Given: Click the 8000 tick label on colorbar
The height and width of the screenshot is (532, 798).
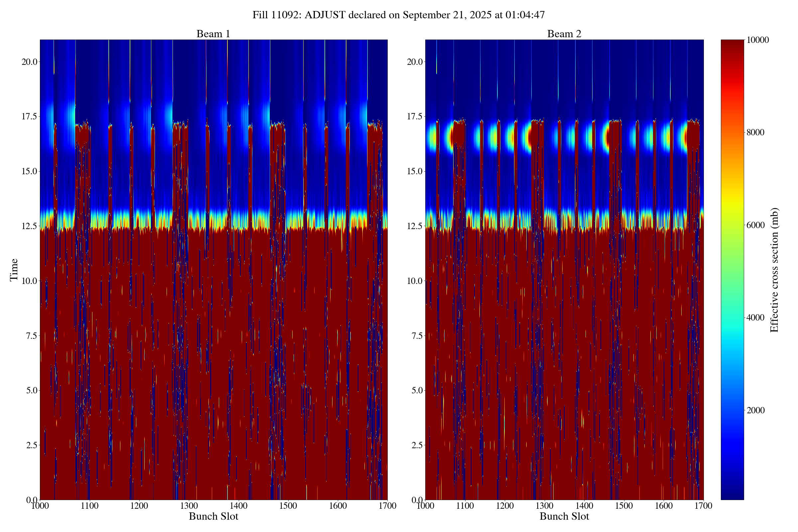Looking at the screenshot, I should coord(755,133).
